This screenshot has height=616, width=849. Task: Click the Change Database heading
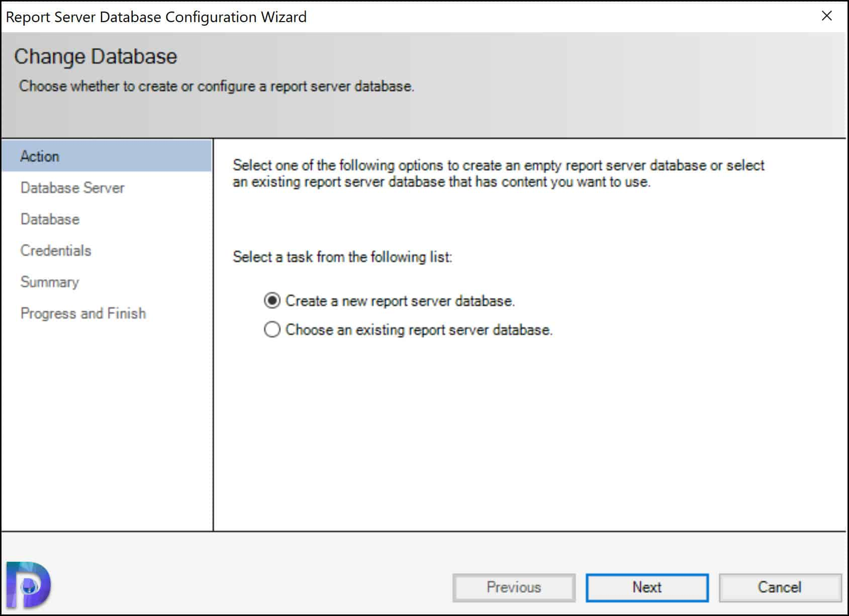click(x=96, y=56)
